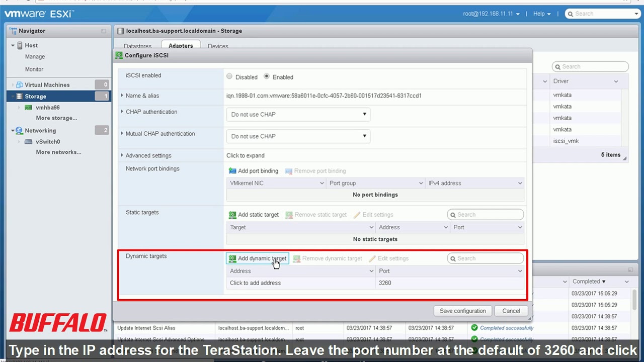Viewport: 644px width, 362px height.
Task: Open the static targets Port column dropdown
Action: (x=520, y=227)
